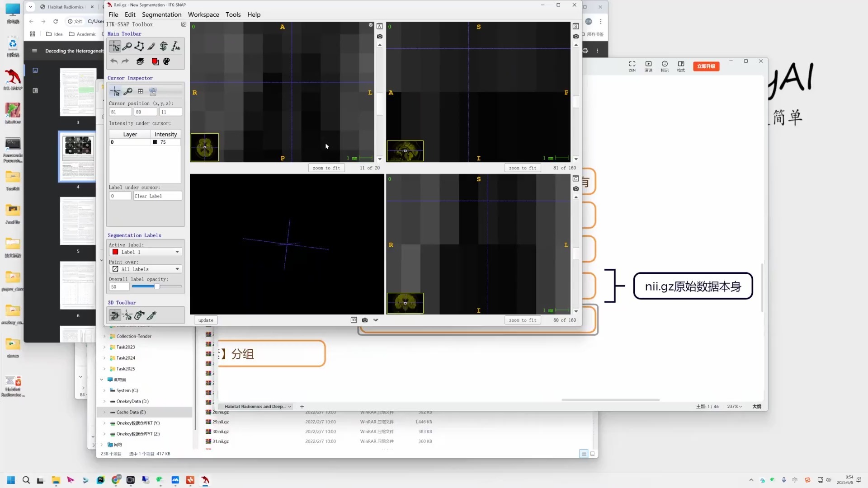Open File Explorer from the taskbar

pyautogui.click(x=56, y=480)
